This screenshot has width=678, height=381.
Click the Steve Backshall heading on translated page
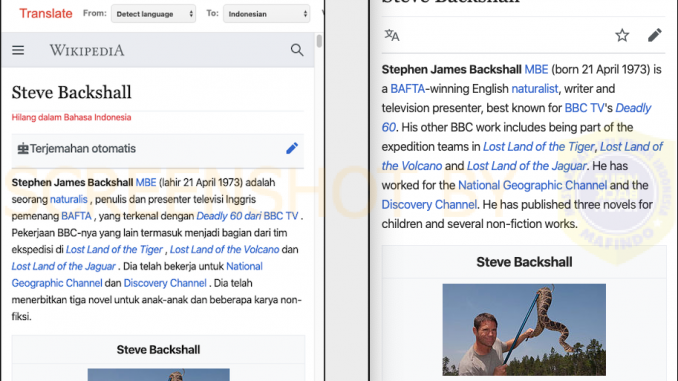coord(71,92)
